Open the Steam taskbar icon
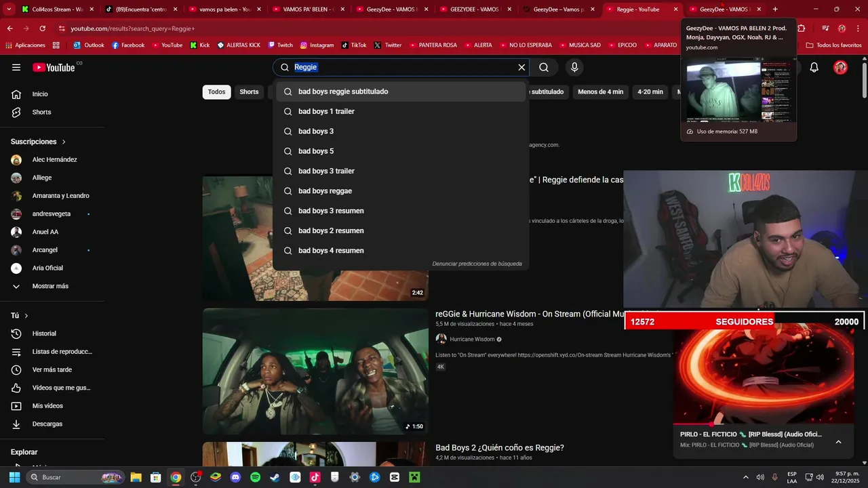The image size is (868, 488). [x=275, y=477]
